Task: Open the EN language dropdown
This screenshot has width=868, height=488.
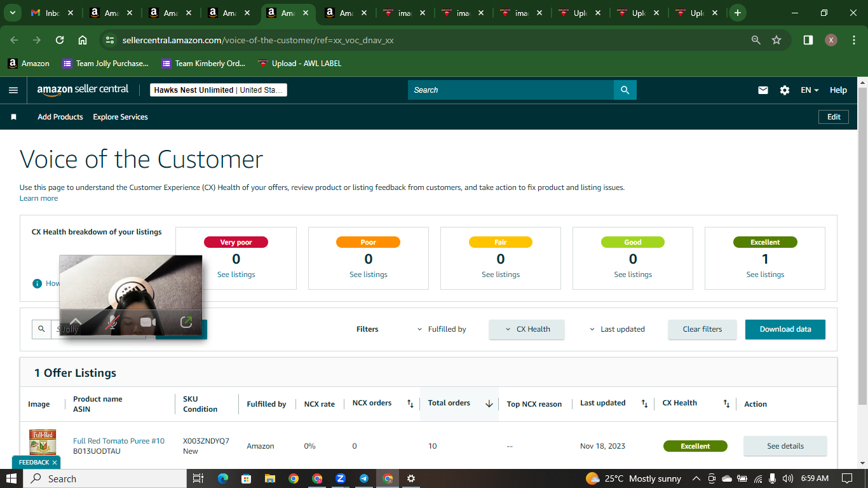Action: point(810,90)
